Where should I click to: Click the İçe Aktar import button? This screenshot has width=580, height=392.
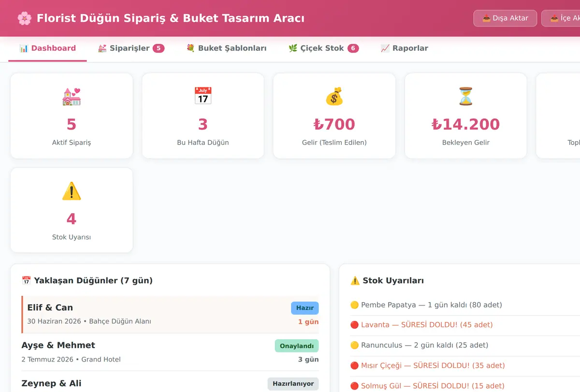coord(561,18)
